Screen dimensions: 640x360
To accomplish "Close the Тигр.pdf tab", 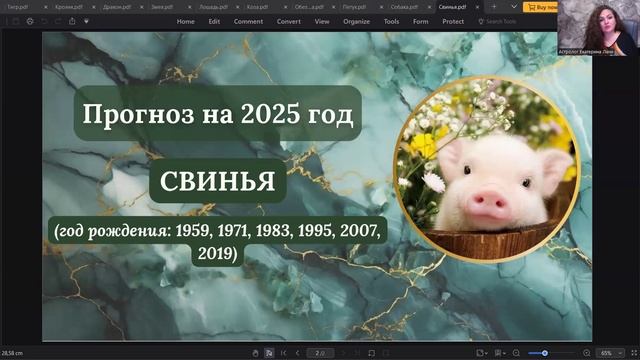I will point(45,7).
